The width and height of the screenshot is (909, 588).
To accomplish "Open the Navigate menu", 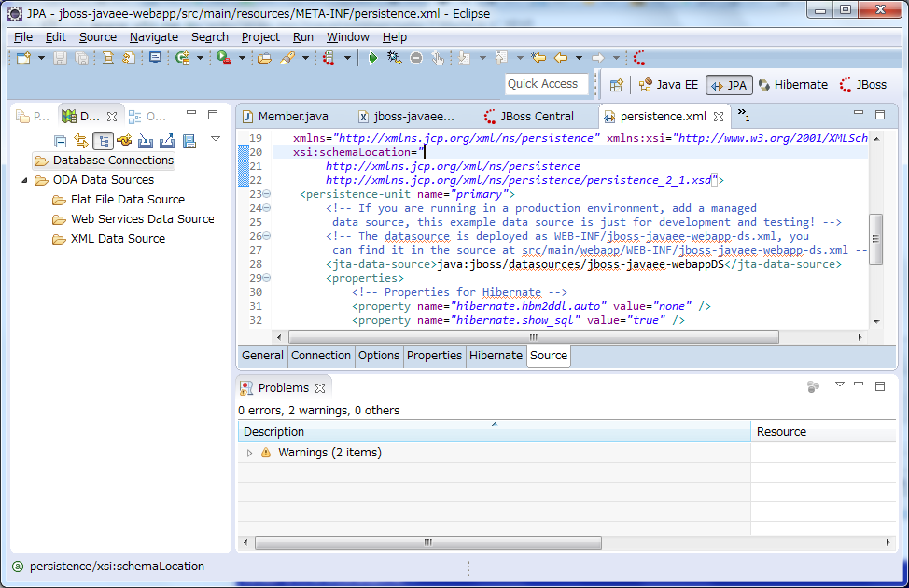I will 153,36.
